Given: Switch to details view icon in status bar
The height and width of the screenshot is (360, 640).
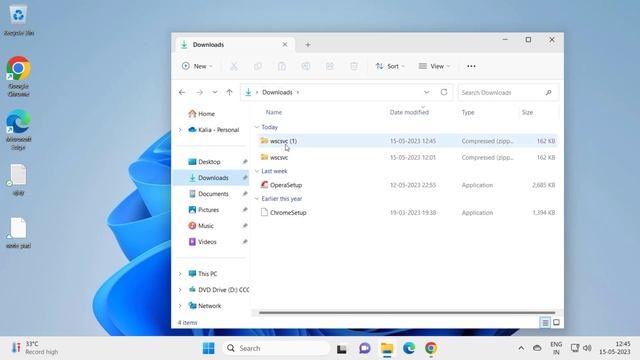Looking at the screenshot, I should coord(545,323).
